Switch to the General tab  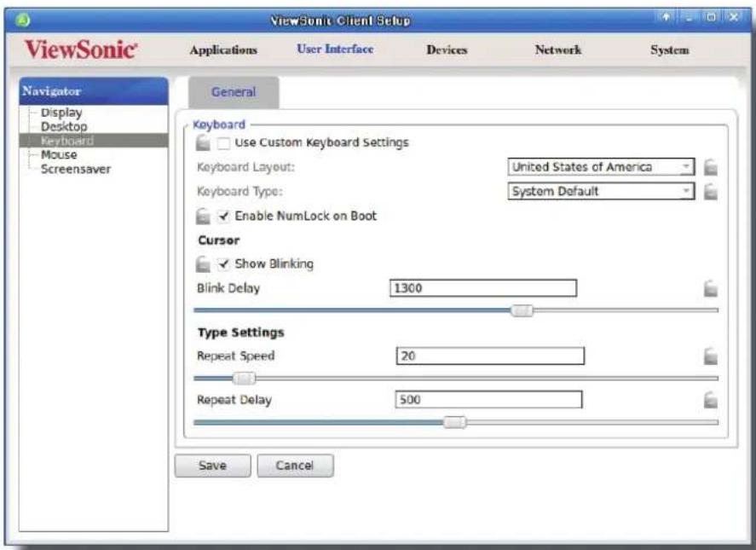[234, 92]
